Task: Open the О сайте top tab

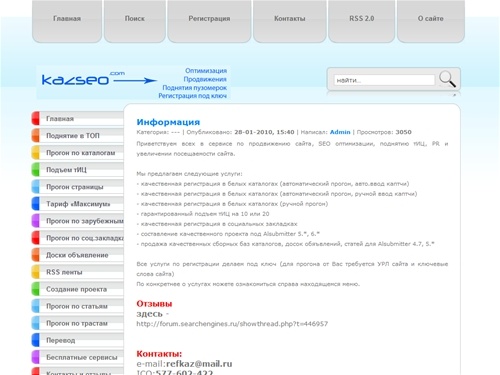Action: coord(431,21)
